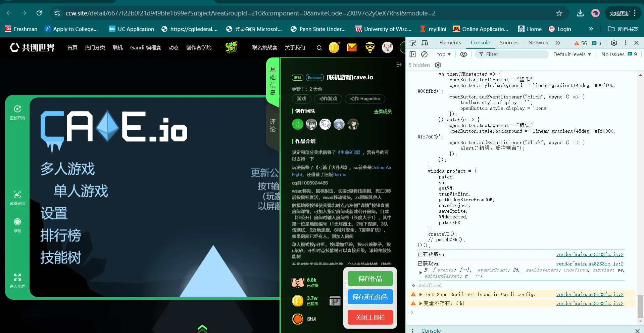Expand the logged B object in console
The image size is (644, 333).
point(421,273)
